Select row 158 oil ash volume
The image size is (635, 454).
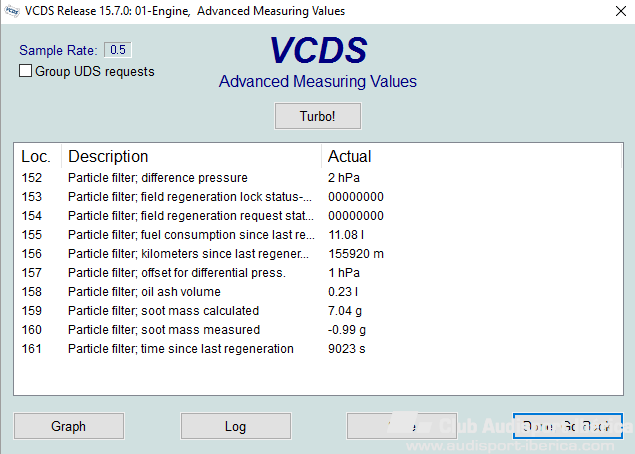[318, 292]
